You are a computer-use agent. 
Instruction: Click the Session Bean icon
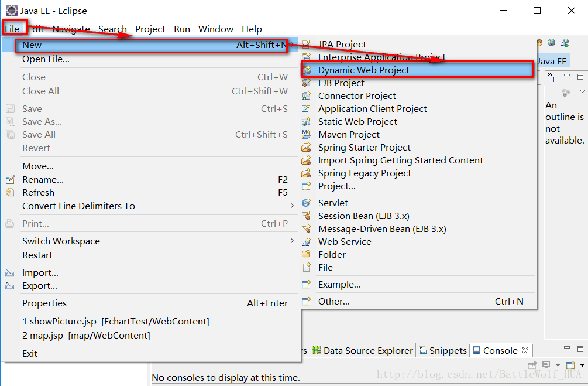[x=307, y=216]
